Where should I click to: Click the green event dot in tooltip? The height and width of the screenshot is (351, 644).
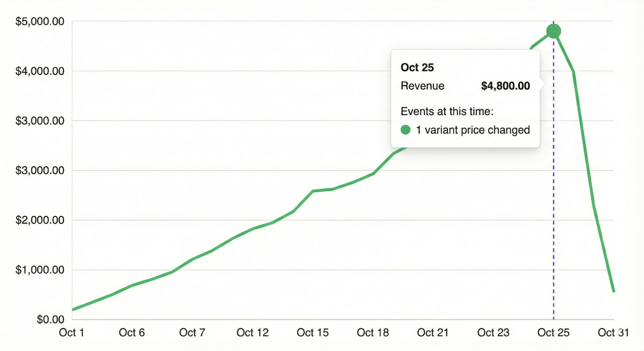point(406,130)
